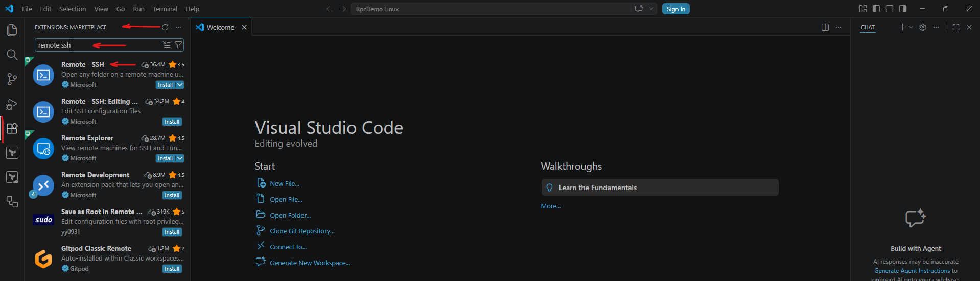Image resolution: width=980 pixels, height=281 pixels.
Task: Toggle secondary side bar visibility
Action: tap(903, 9)
